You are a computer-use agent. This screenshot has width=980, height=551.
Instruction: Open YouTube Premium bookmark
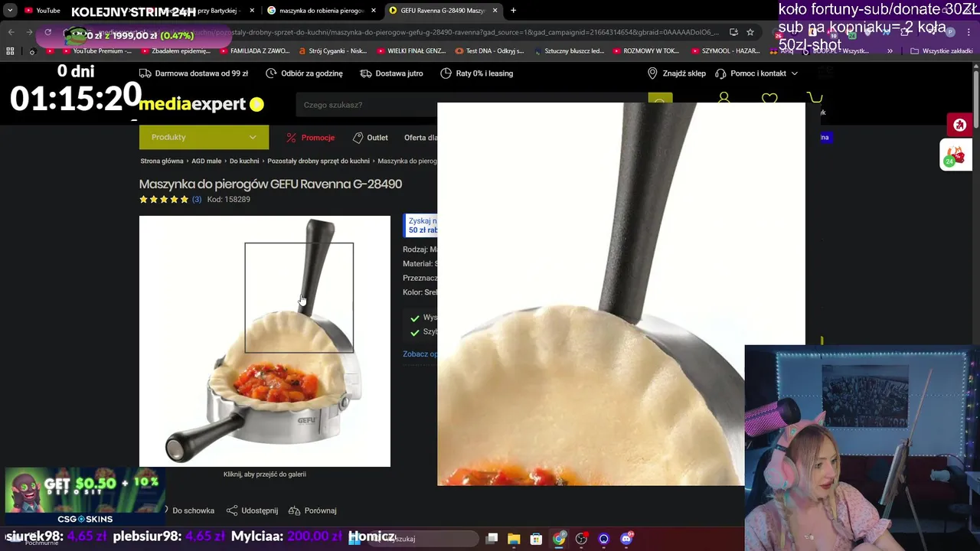(95, 51)
